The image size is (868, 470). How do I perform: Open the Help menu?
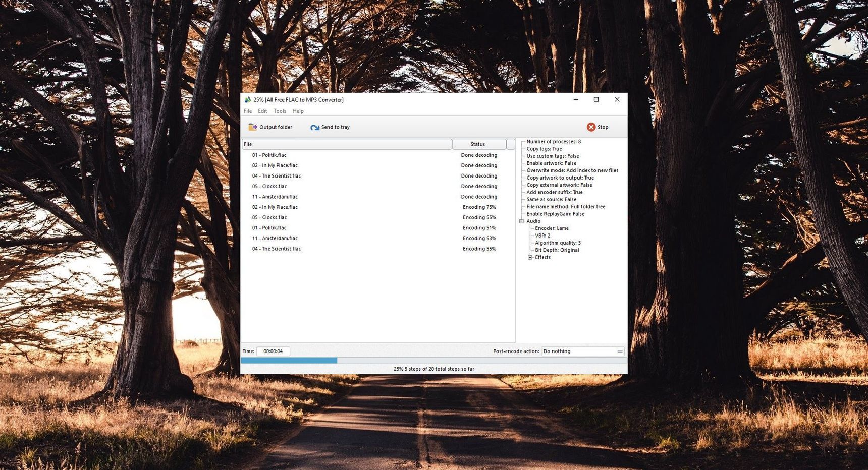coord(298,111)
